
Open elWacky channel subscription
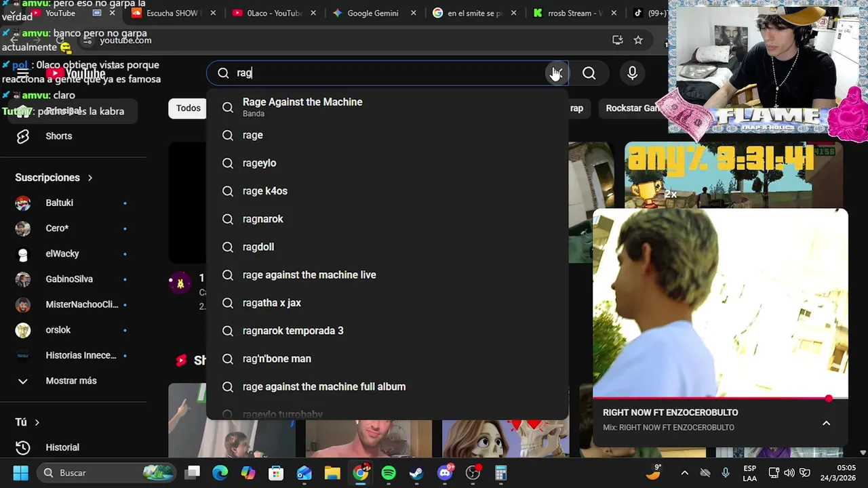pos(73,253)
